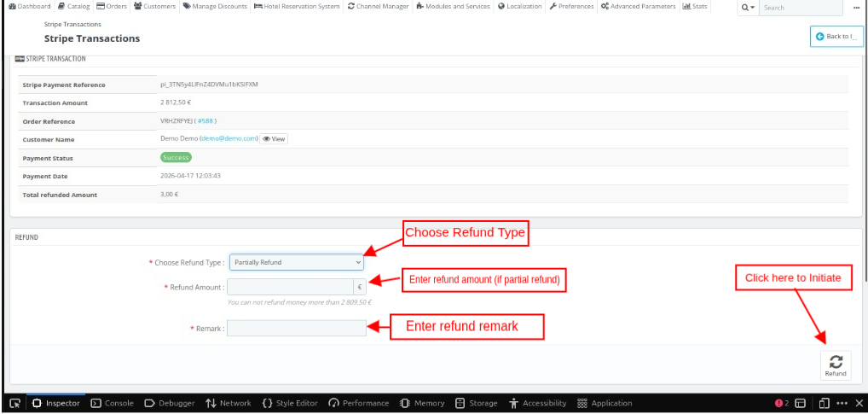Activate the devtools element picker icon

(15, 403)
